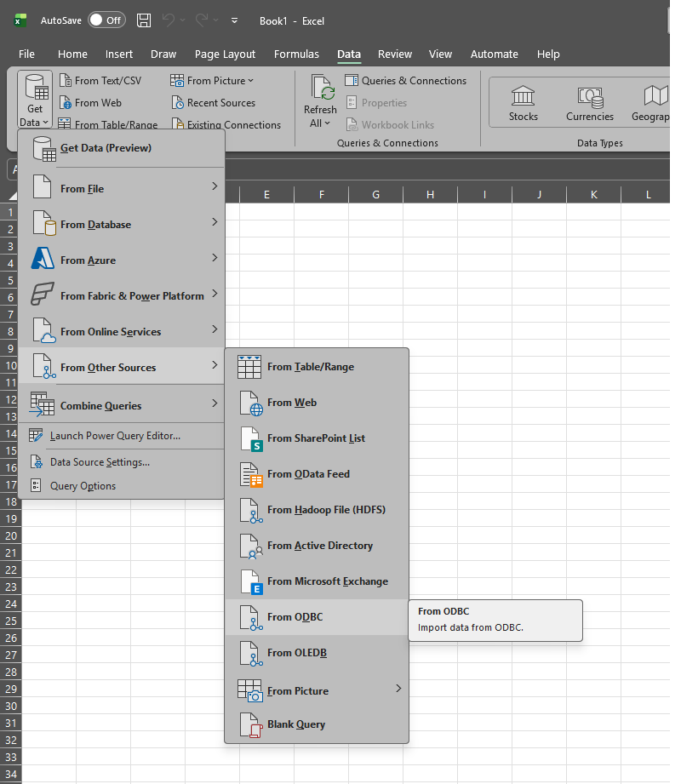Viewport: 681px width, 784px height.
Task: Click Existing Connections in ribbon
Action: tap(226, 124)
